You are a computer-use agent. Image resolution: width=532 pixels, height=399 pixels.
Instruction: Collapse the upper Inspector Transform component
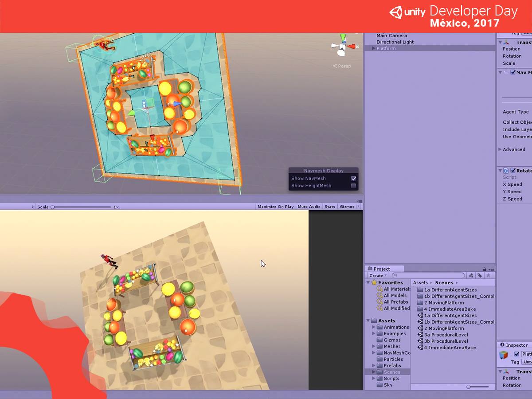point(501,43)
